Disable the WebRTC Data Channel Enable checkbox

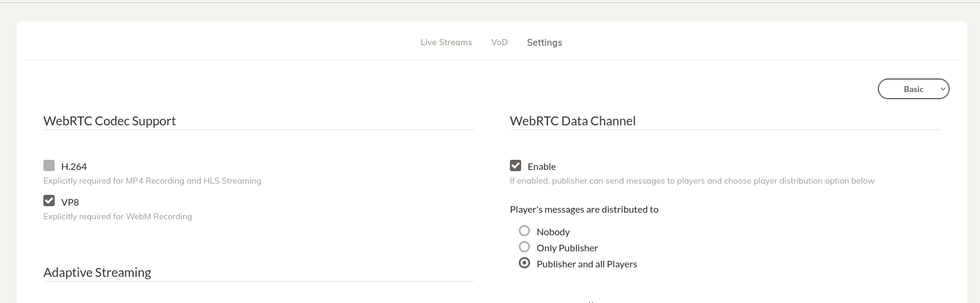pos(515,165)
